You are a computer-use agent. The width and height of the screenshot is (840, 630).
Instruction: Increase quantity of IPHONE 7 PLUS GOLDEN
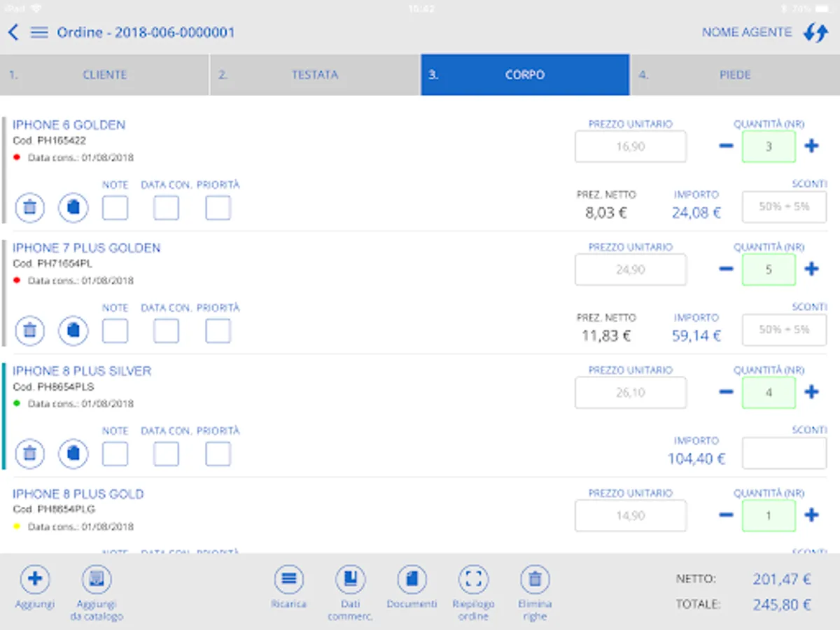[x=811, y=269]
